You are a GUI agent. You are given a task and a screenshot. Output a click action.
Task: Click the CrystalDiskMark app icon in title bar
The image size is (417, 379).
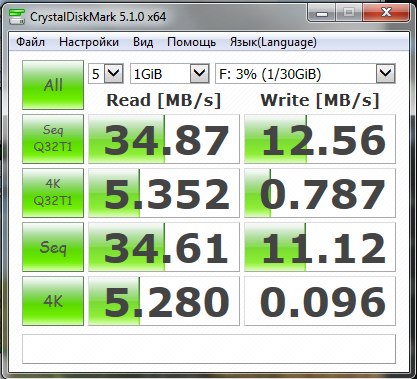pos(17,17)
